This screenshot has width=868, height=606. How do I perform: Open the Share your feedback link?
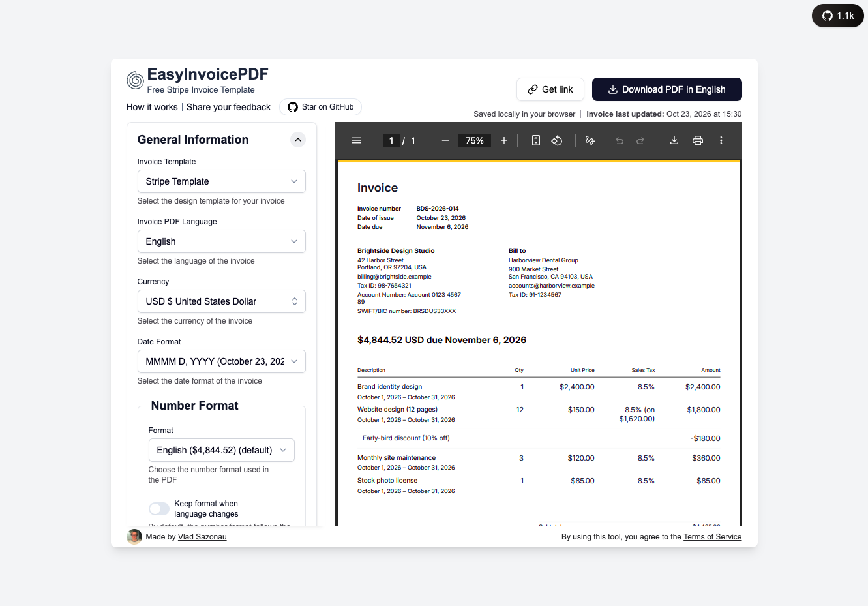click(228, 107)
